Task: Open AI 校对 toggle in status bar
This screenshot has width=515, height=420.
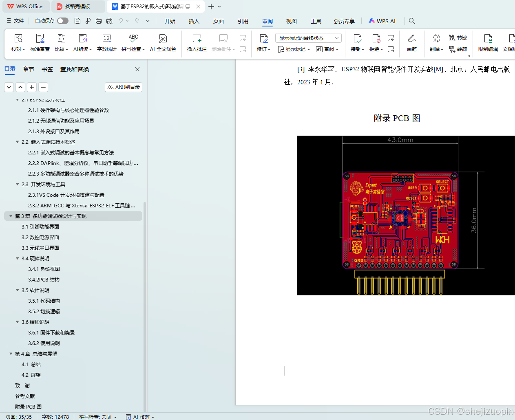Action: (x=139, y=417)
